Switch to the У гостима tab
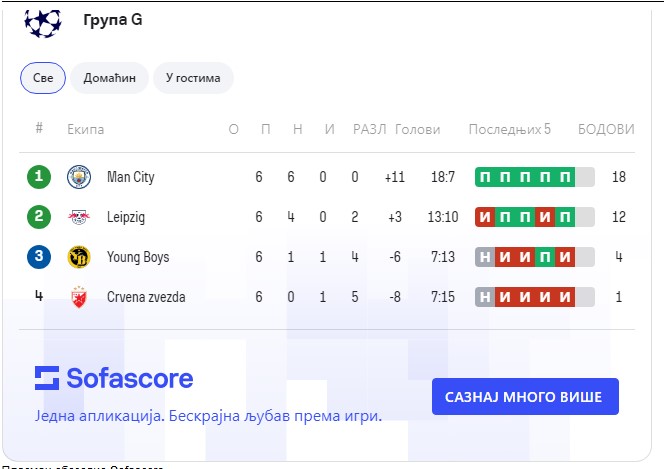 coord(193,78)
